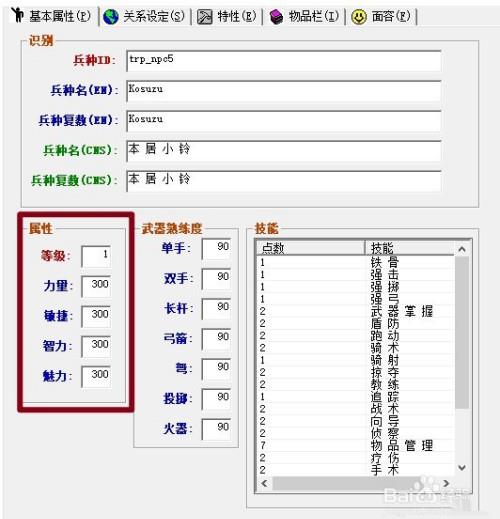
Task: Go to the 面容(F) tab
Action: [382, 16]
